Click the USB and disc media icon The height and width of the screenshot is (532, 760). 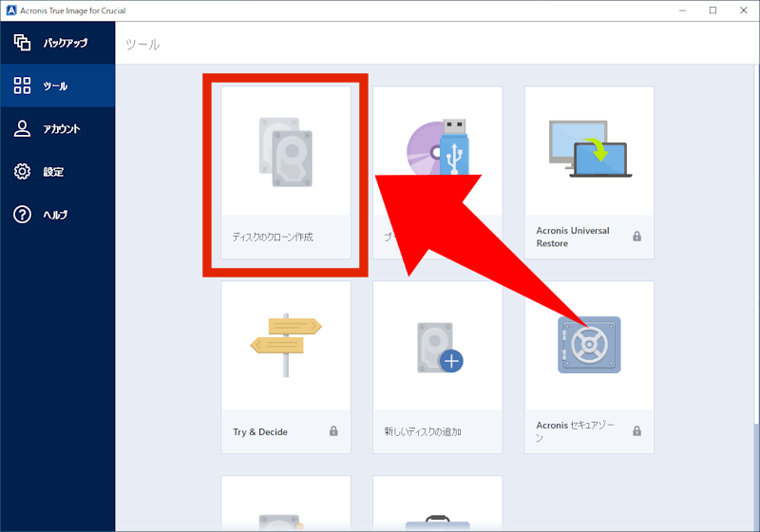pos(438,147)
